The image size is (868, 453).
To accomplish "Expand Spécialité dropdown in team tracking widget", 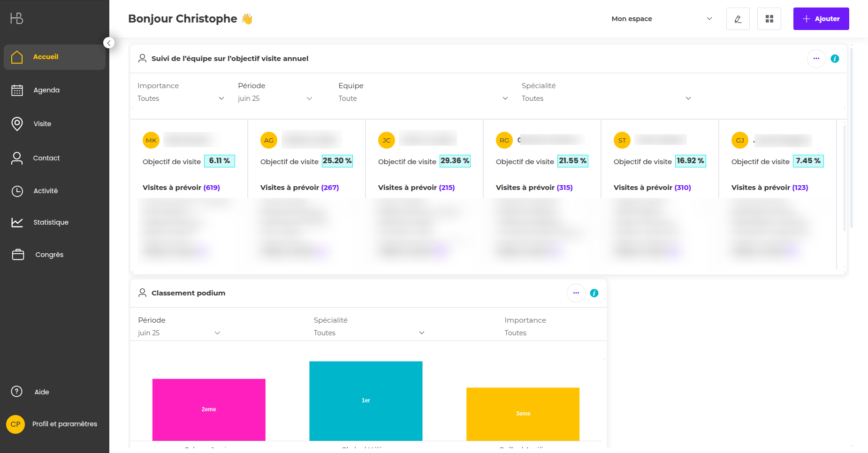I will point(606,98).
